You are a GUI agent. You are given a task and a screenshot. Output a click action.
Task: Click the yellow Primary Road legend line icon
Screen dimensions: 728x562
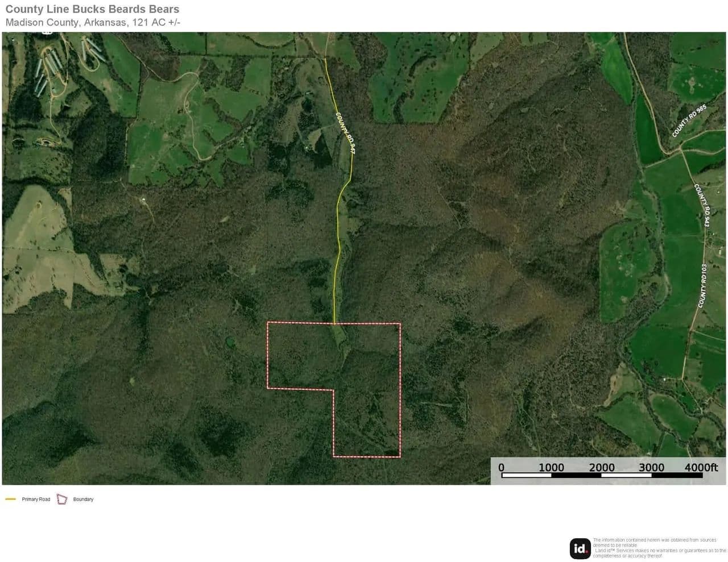click(10, 499)
